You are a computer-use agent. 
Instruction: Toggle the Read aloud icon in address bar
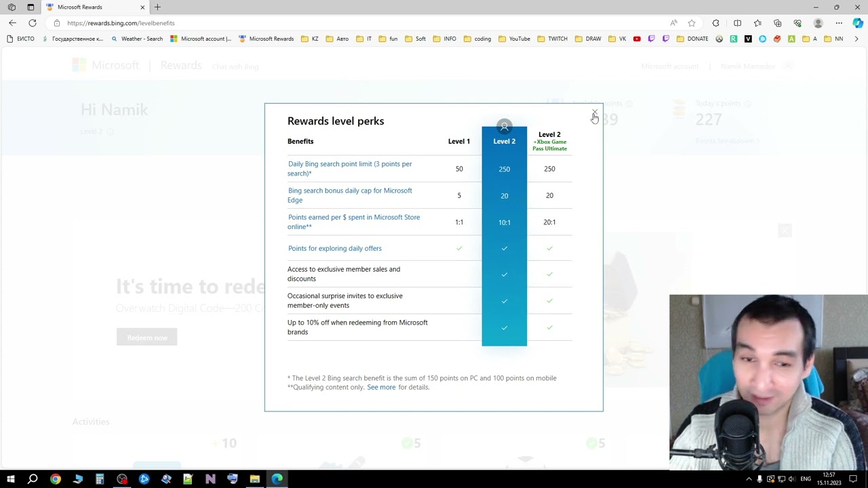[x=673, y=23]
